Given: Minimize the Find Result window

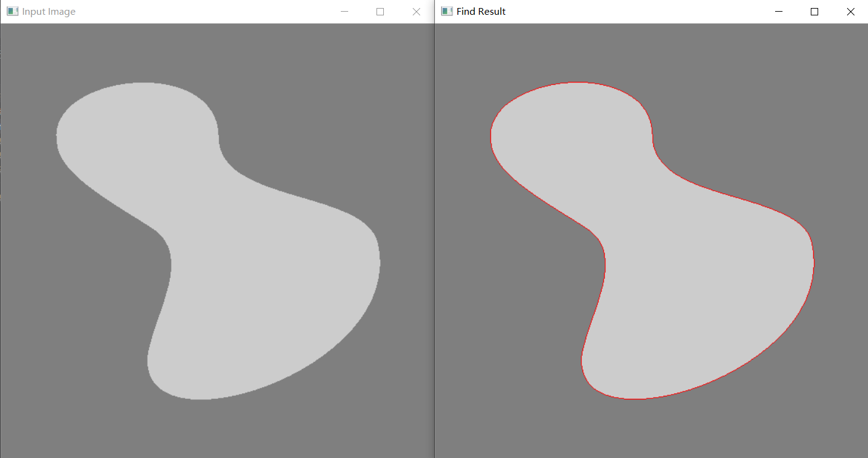Looking at the screenshot, I should [779, 12].
